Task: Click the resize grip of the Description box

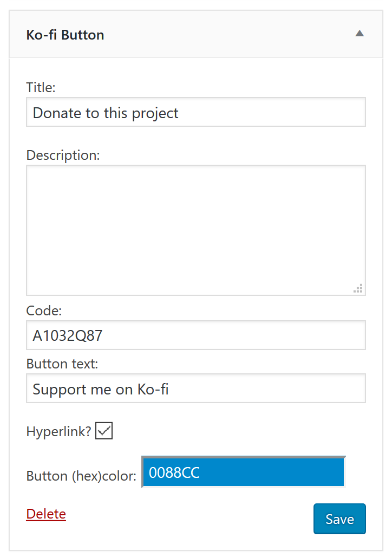Action: [x=358, y=288]
